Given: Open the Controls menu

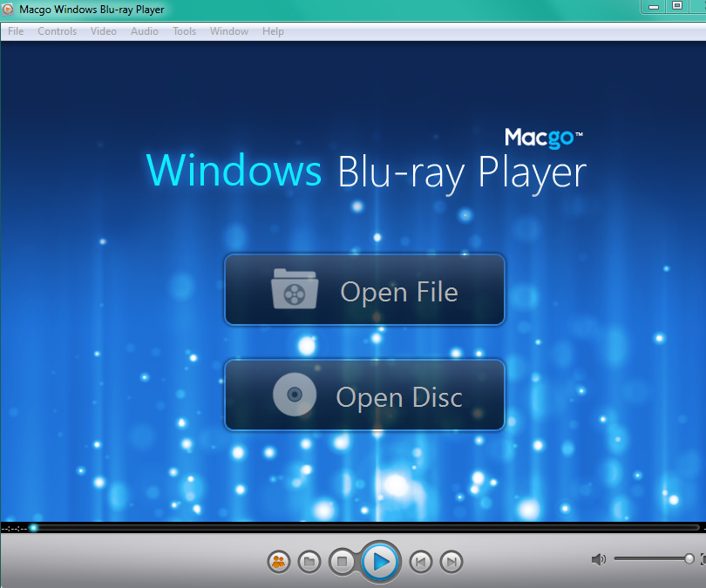Looking at the screenshot, I should pos(58,31).
